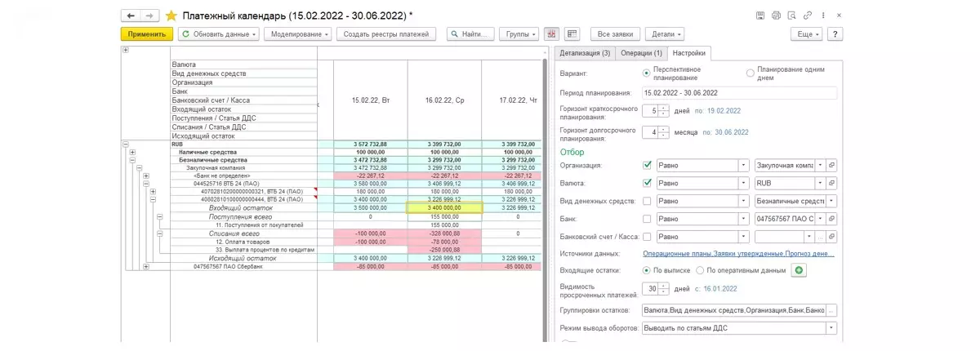Enable the Организация filter checkbox
This screenshot has width=980, height=351.
pyautogui.click(x=648, y=164)
